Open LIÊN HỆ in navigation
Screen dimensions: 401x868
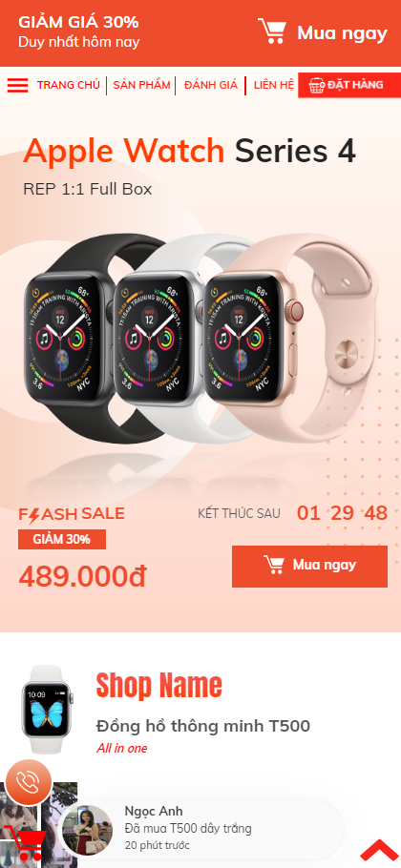(274, 85)
